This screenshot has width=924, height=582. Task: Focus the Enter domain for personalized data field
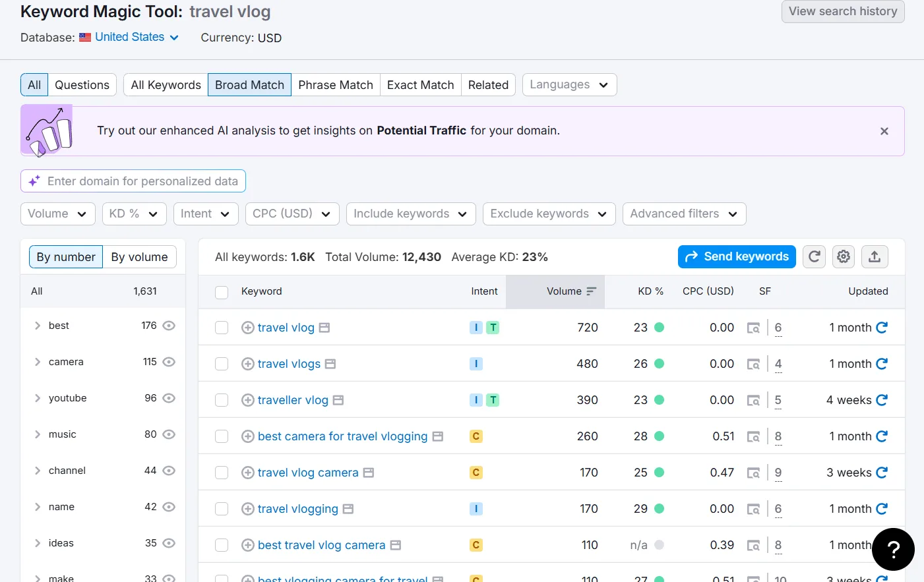[133, 181]
